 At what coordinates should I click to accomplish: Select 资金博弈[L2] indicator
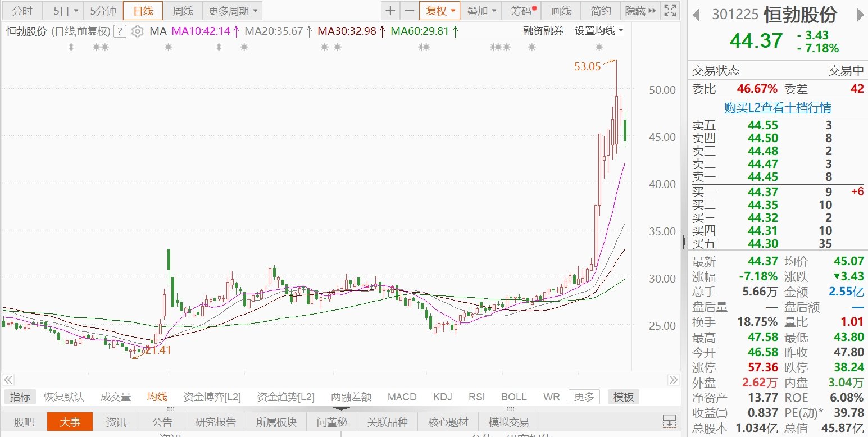(212, 397)
